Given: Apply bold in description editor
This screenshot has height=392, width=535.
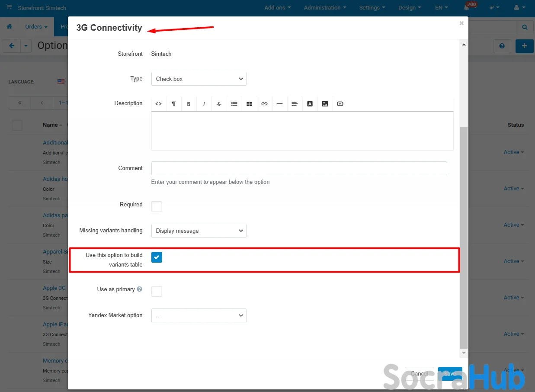Looking at the screenshot, I should tap(189, 104).
